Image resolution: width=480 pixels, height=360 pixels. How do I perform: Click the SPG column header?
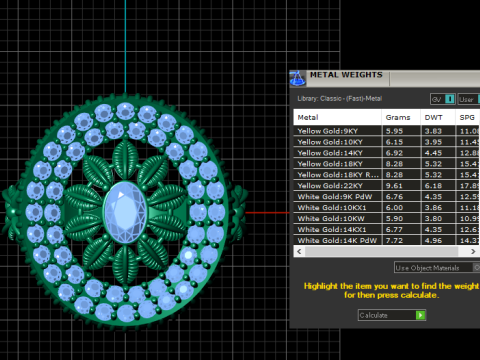click(x=468, y=117)
